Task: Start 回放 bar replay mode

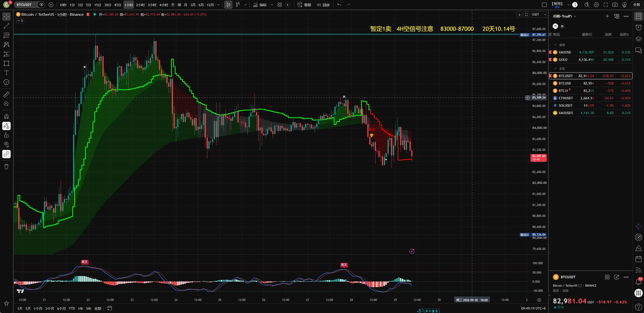Action: tap(323, 5)
